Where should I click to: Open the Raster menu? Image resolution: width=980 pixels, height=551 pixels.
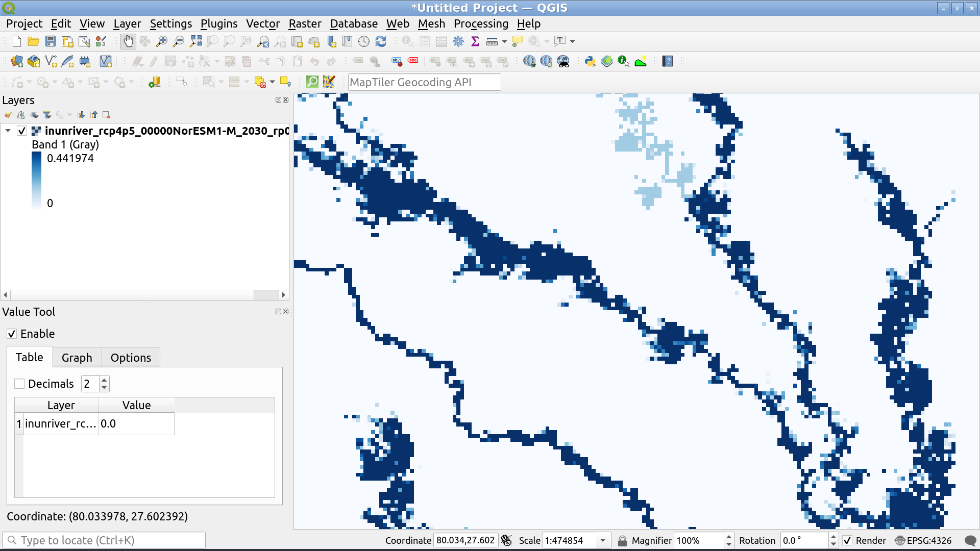(305, 23)
